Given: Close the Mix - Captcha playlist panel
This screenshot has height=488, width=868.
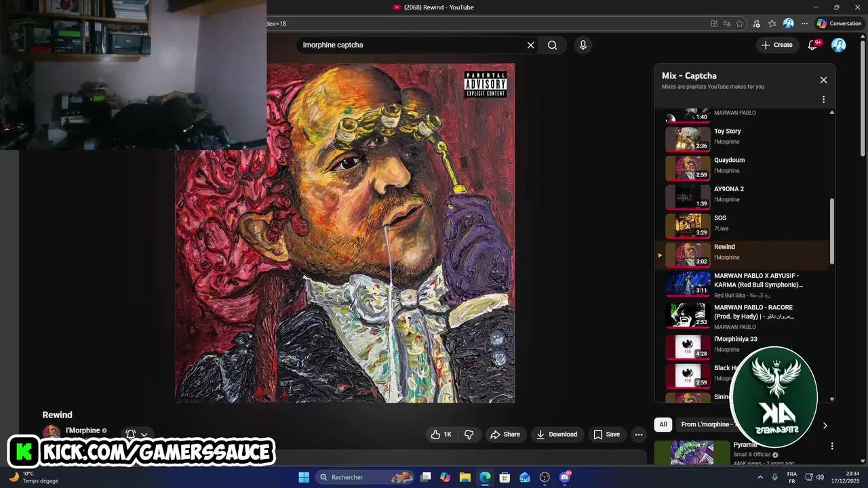Looking at the screenshot, I should click(823, 80).
